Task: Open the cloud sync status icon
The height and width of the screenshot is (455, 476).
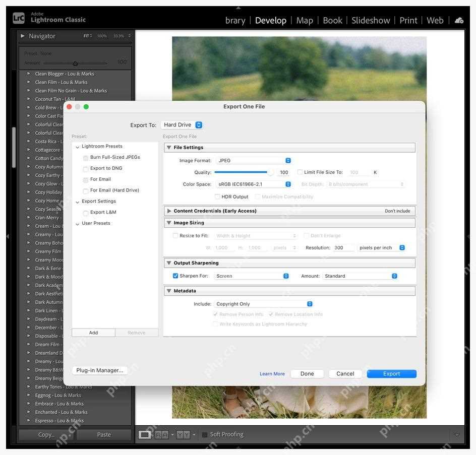Action: 459,20
